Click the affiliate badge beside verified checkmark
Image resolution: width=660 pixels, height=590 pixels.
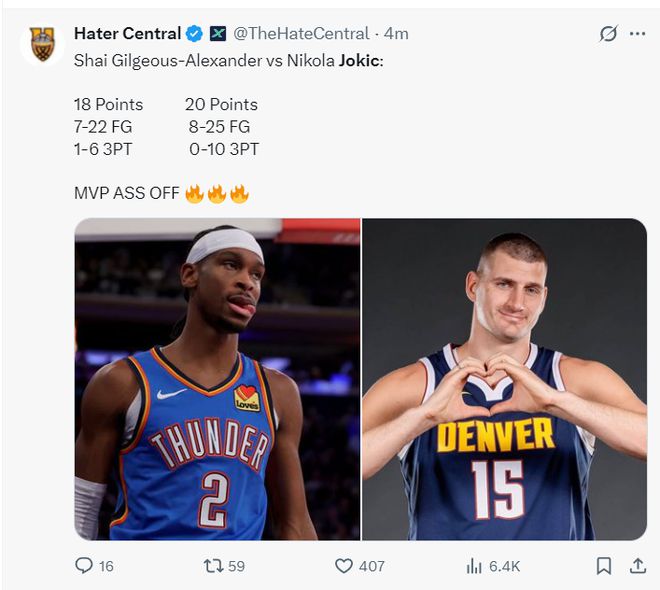pyautogui.click(x=218, y=34)
